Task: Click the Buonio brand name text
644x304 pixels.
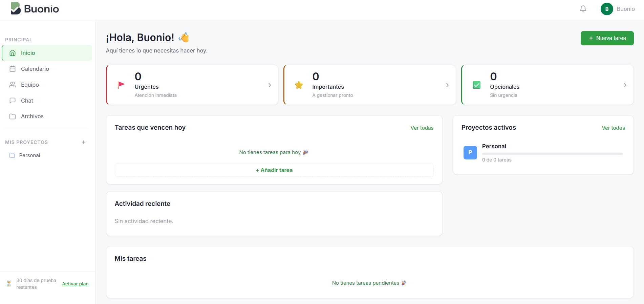Action: pos(41,9)
